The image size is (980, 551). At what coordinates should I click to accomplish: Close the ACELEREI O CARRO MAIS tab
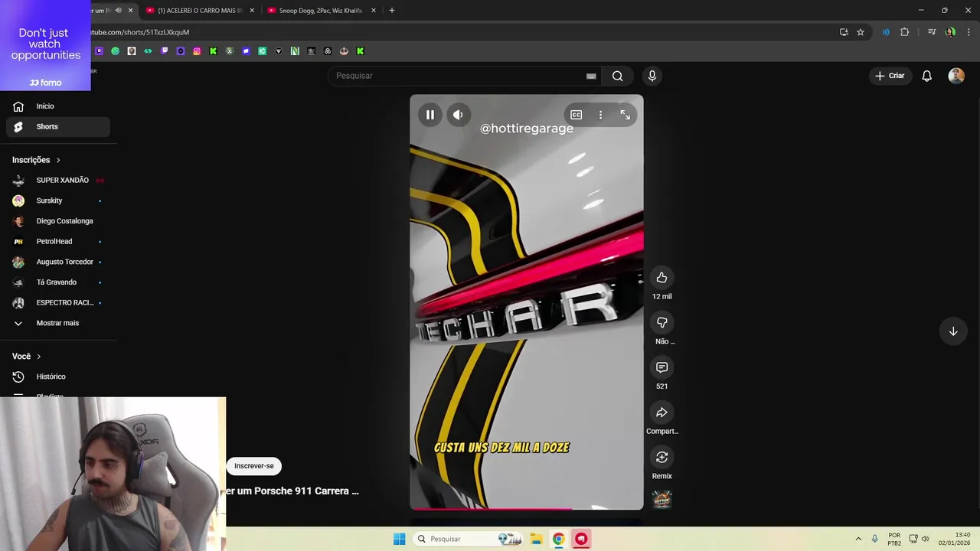[x=252, y=11]
